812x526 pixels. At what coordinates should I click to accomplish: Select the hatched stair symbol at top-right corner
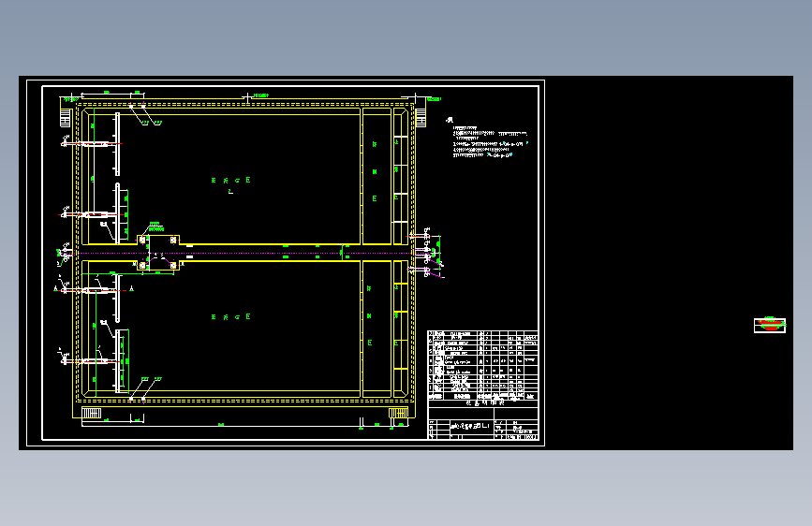click(x=421, y=118)
